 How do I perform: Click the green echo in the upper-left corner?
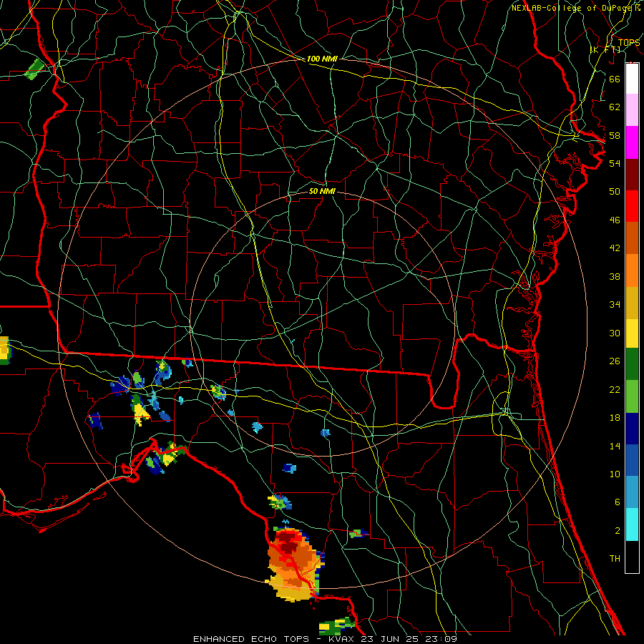[x=34, y=69]
